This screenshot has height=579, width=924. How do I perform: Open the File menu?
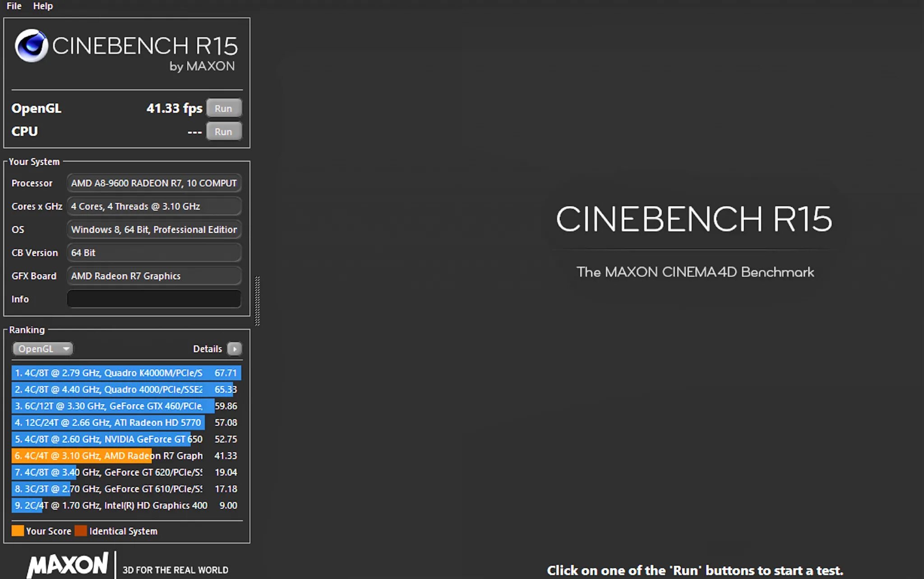click(14, 6)
